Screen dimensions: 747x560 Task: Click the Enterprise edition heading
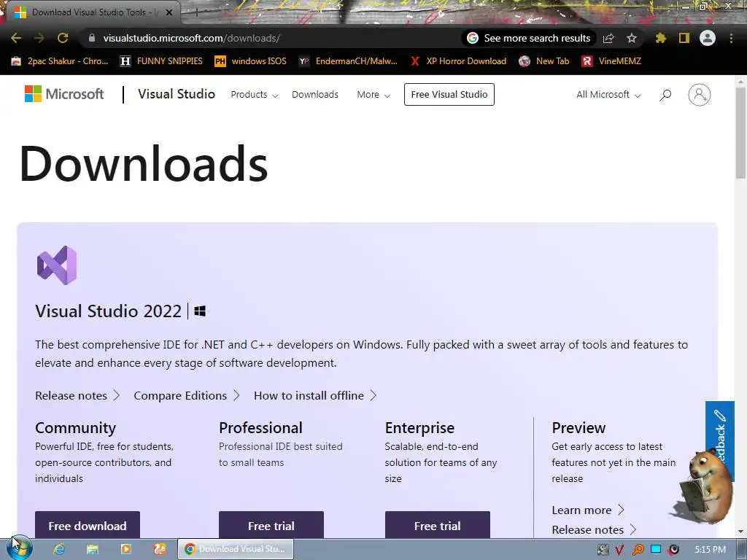(x=419, y=427)
